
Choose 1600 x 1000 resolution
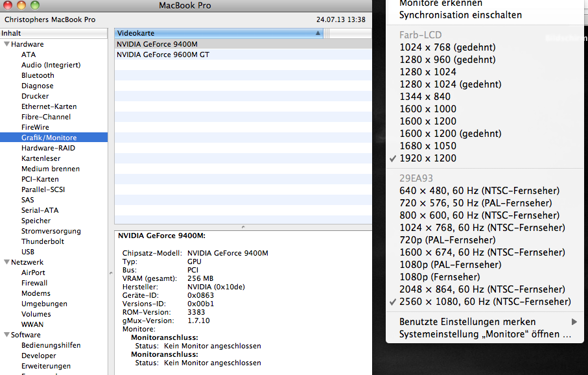coord(428,109)
